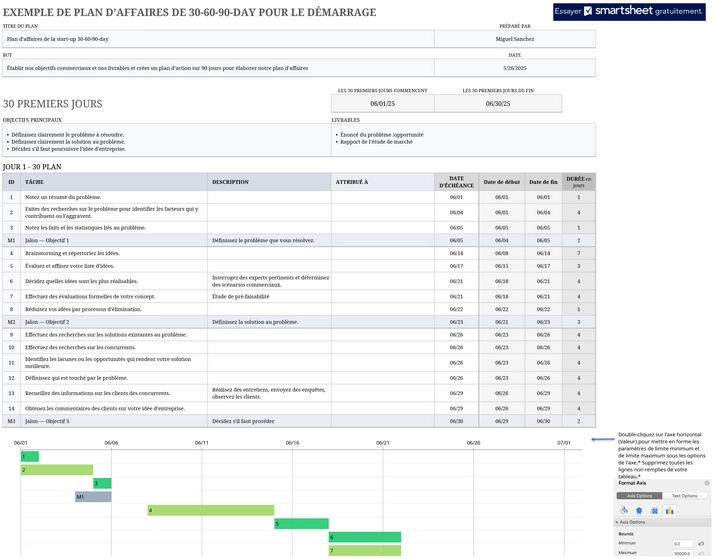Click the DURÉE en jours column header
Image resolution: width=713 pixels, height=559 pixels.
point(579,182)
